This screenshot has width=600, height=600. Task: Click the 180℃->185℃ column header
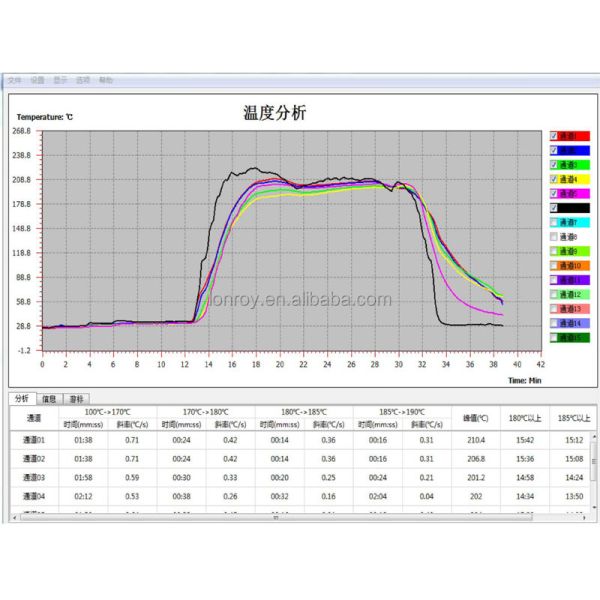[304, 412]
